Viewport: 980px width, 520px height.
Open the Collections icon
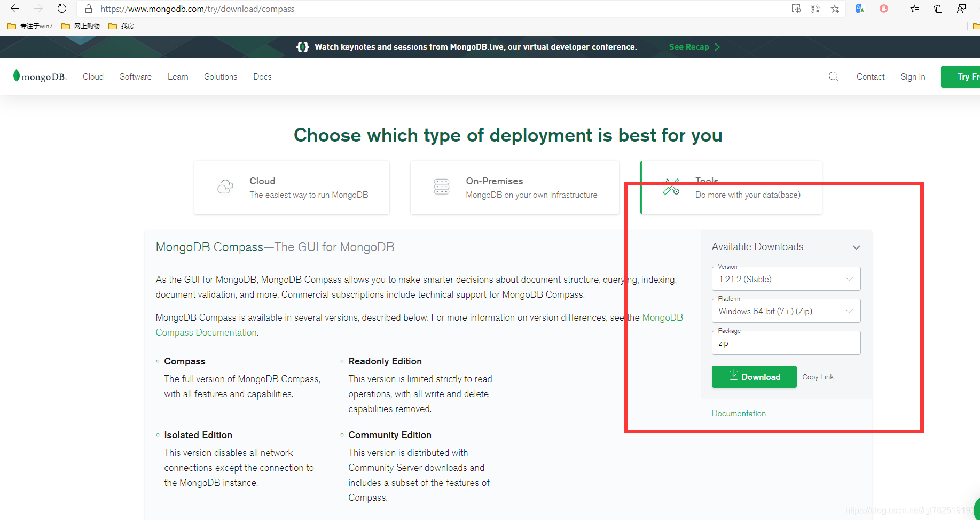[938, 9]
